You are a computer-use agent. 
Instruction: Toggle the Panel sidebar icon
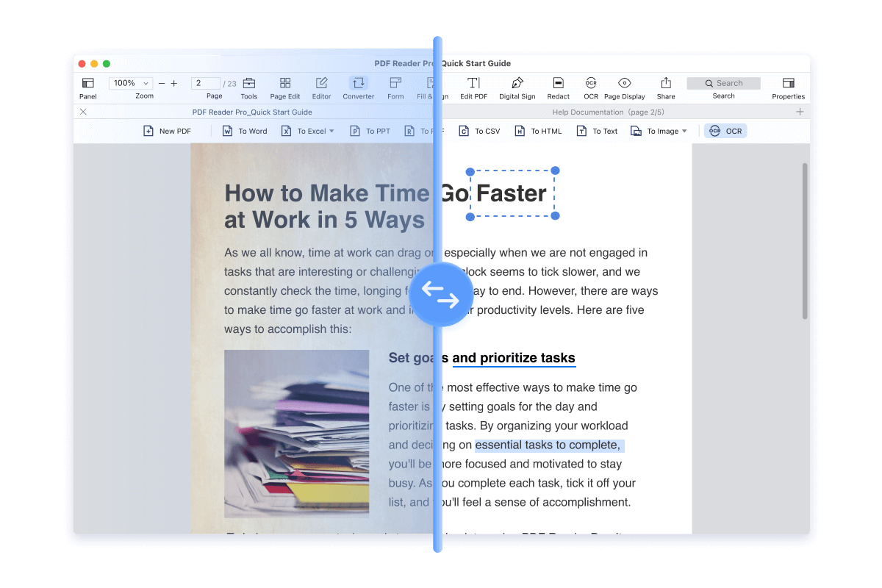pyautogui.click(x=87, y=83)
